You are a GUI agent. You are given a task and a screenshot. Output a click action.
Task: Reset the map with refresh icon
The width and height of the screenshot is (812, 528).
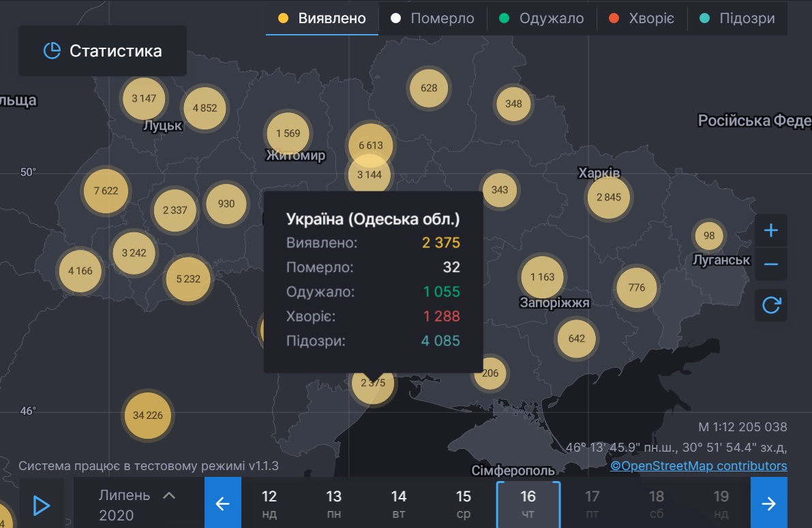[x=770, y=305]
